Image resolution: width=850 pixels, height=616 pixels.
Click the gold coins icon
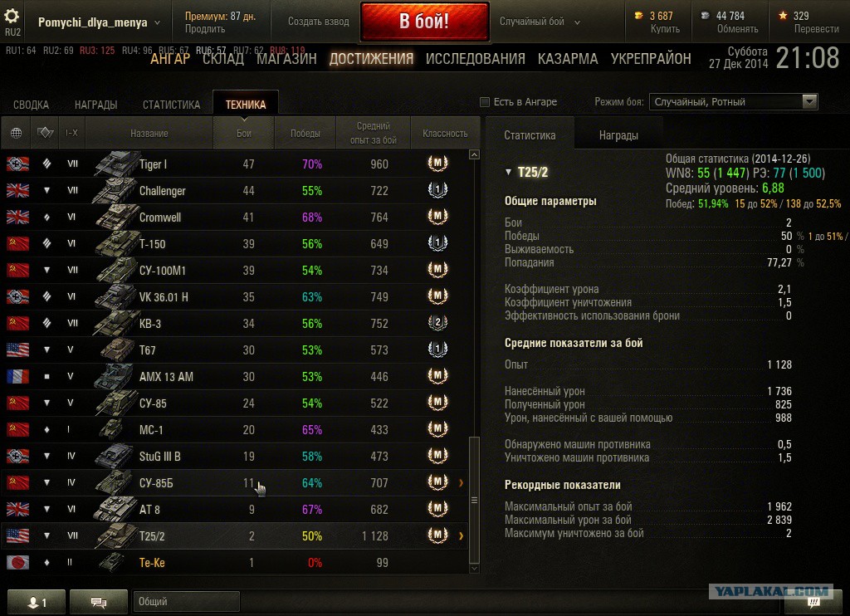coord(639,16)
